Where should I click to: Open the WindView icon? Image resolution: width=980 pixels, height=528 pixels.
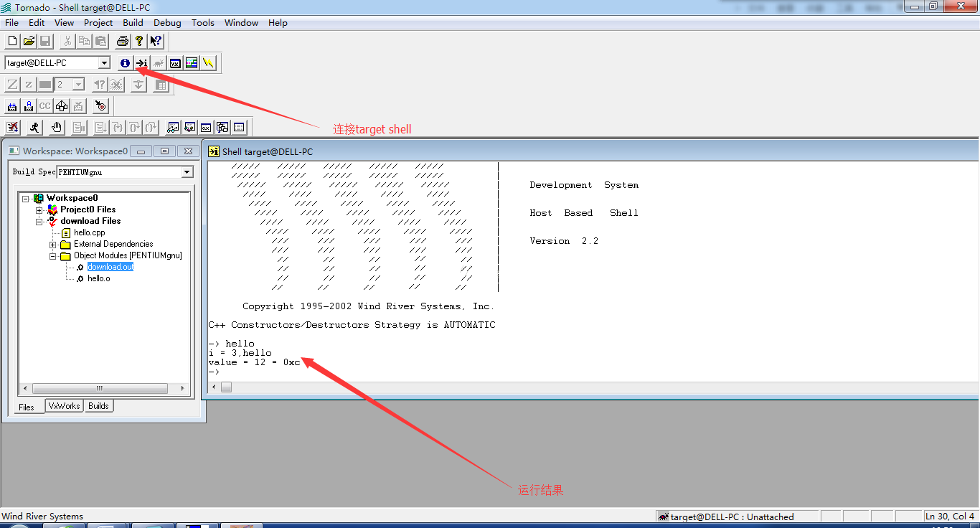(192, 63)
